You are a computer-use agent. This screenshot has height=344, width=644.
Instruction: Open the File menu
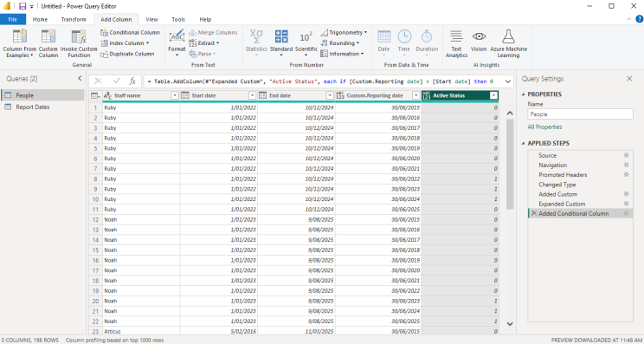[x=13, y=19]
